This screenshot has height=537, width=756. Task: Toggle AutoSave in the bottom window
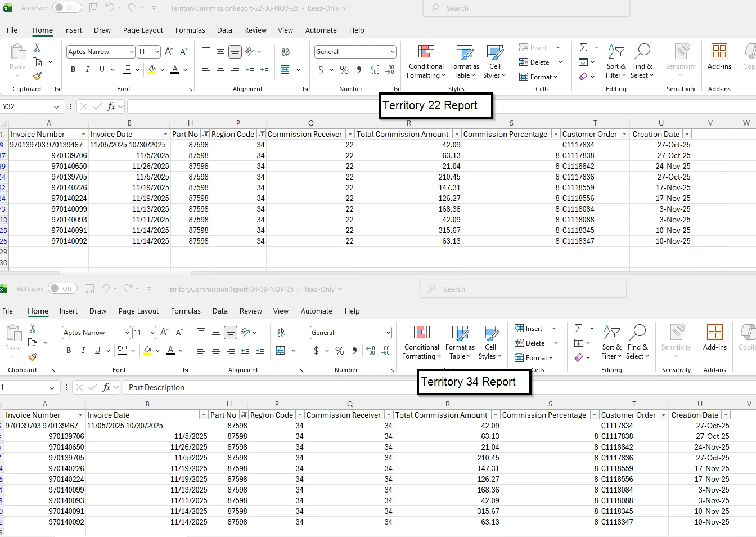pyautogui.click(x=62, y=289)
